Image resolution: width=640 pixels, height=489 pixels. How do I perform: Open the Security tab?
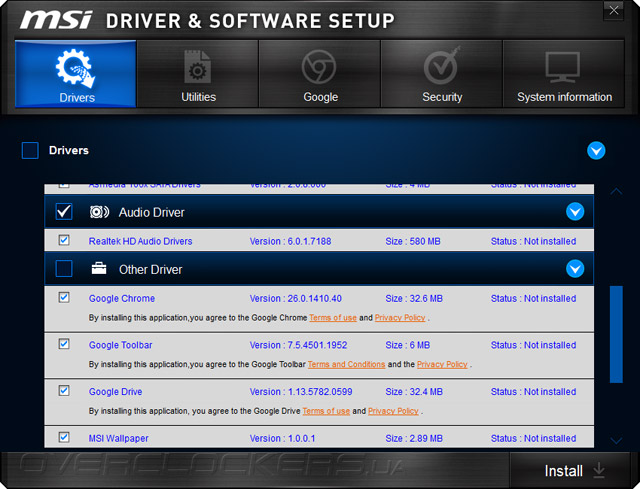[442, 74]
